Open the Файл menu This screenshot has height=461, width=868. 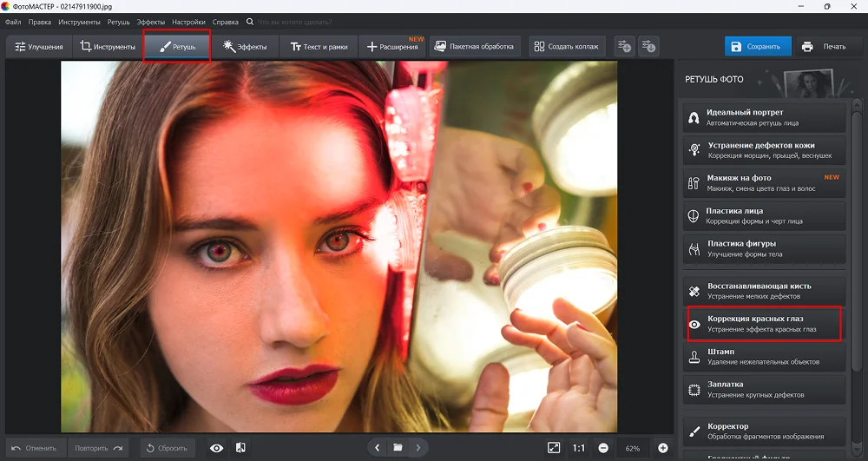coord(13,22)
